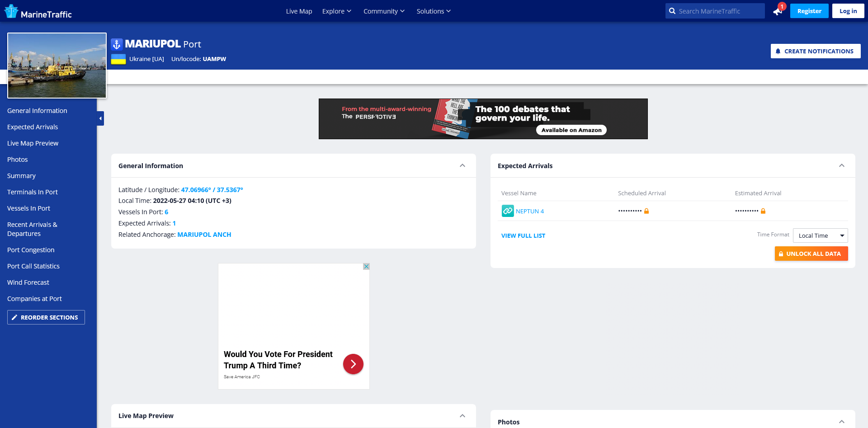Click the Trump third time ad headline
Image resolution: width=868 pixels, height=428 pixels.
tap(278, 360)
